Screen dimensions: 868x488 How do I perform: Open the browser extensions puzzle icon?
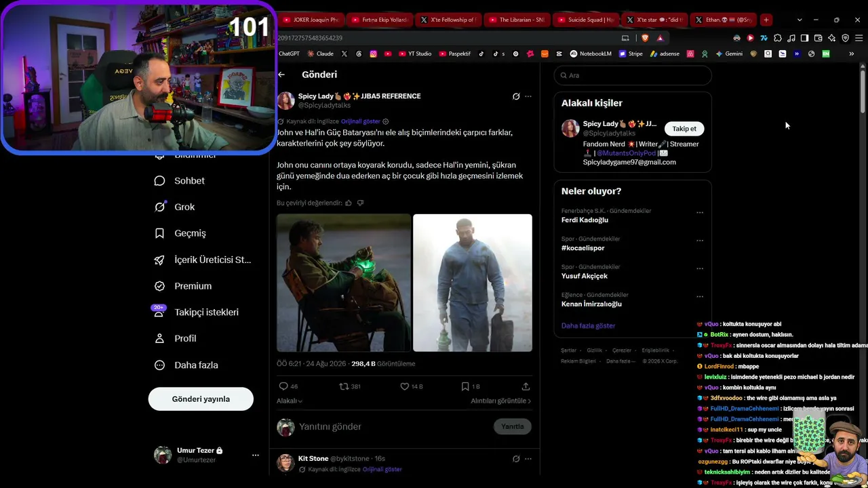click(778, 38)
